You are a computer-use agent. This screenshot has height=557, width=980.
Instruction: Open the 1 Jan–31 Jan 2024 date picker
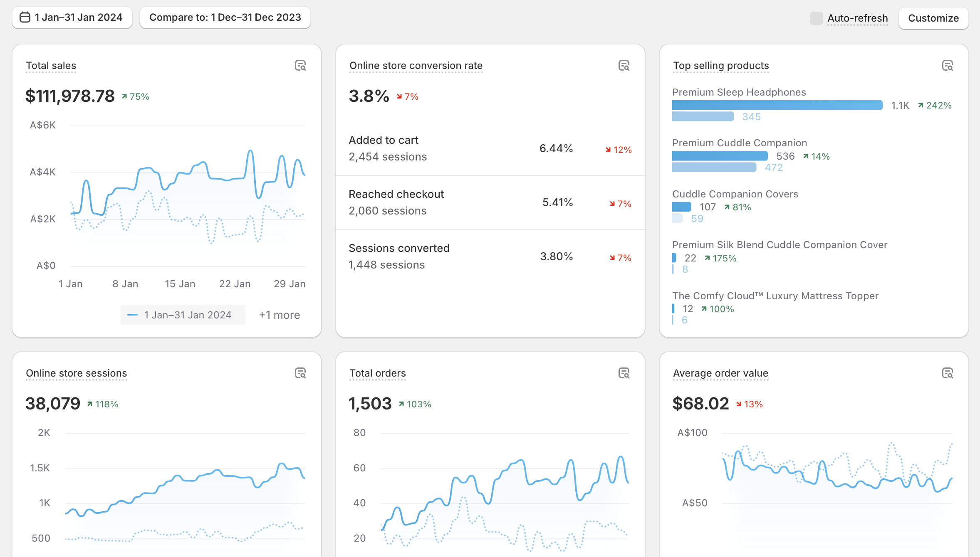pos(72,17)
